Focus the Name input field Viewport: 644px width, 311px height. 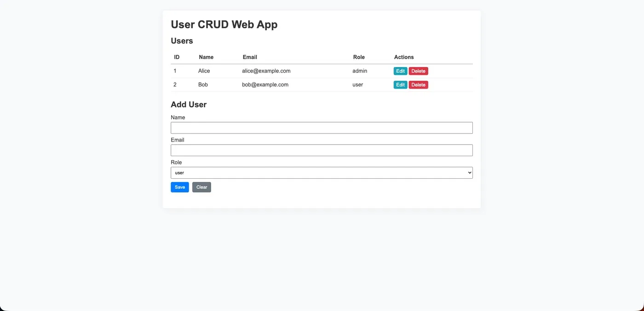(322, 128)
